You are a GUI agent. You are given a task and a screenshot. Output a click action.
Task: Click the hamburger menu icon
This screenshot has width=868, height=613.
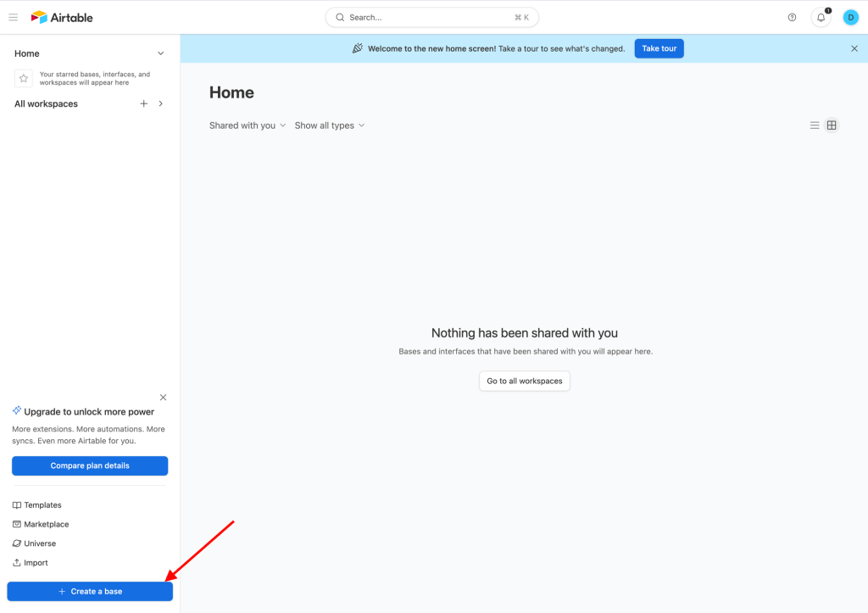pyautogui.click(x=14, y=17)
